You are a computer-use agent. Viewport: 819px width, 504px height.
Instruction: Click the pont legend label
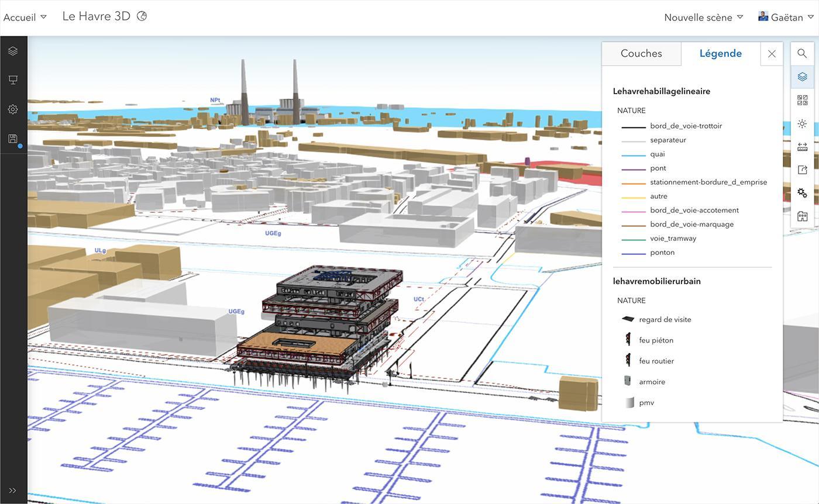[658, 168]
